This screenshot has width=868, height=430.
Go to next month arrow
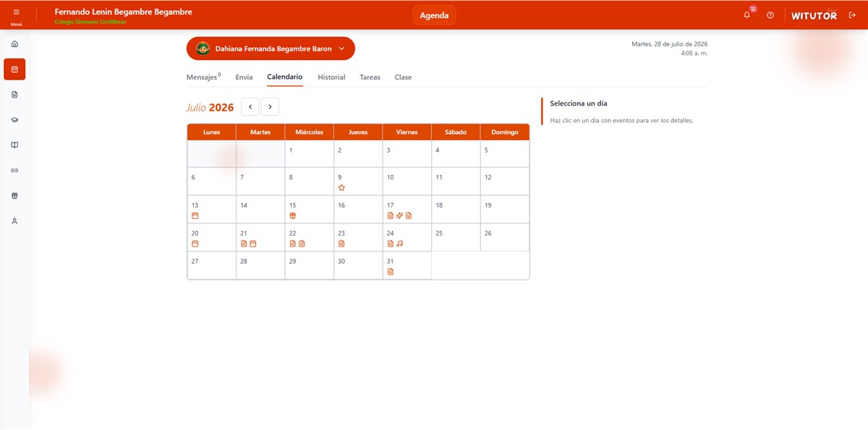pyautogui.click(x=270, y=107)
